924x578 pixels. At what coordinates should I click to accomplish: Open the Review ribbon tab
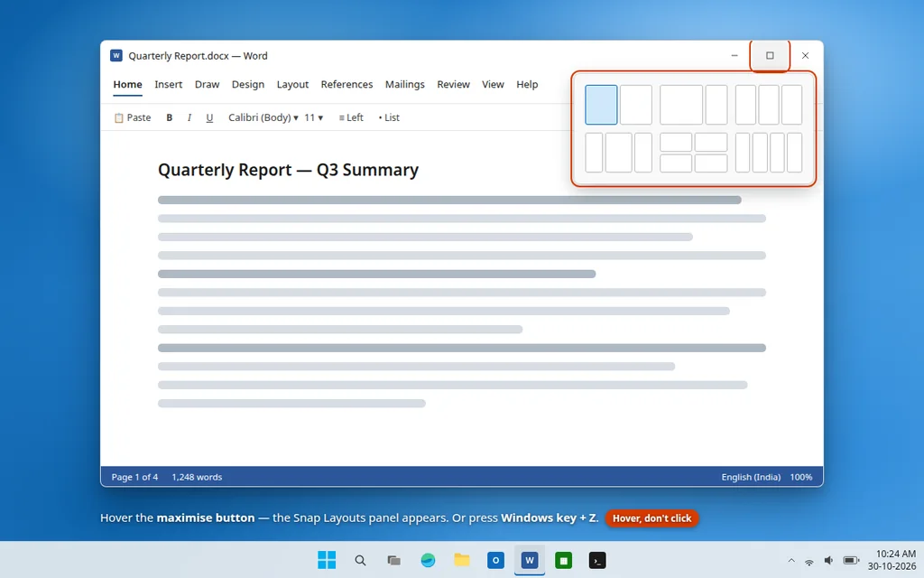(x=453, y=84)
